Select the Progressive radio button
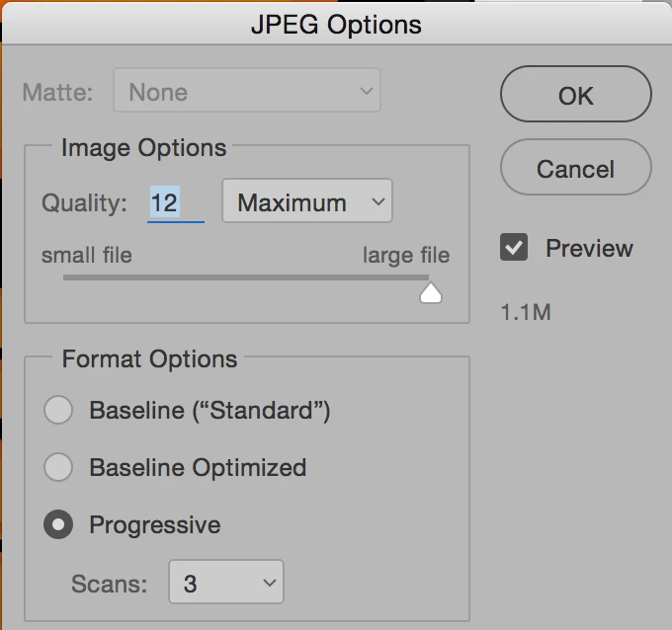Image resolution: width=672 pixels, height=630 pixels. click(58, 525)
